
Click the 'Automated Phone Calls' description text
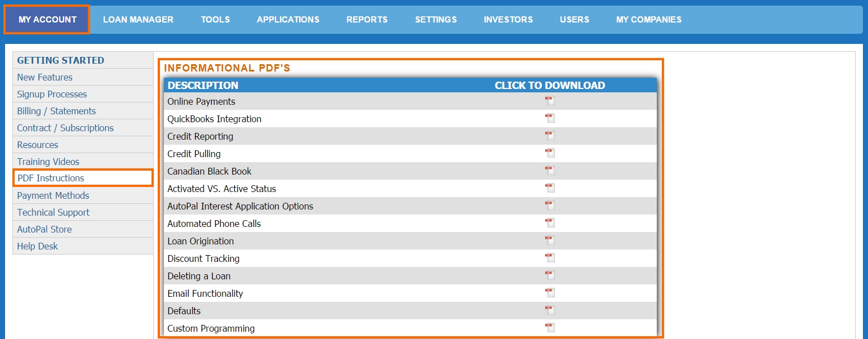214,224
